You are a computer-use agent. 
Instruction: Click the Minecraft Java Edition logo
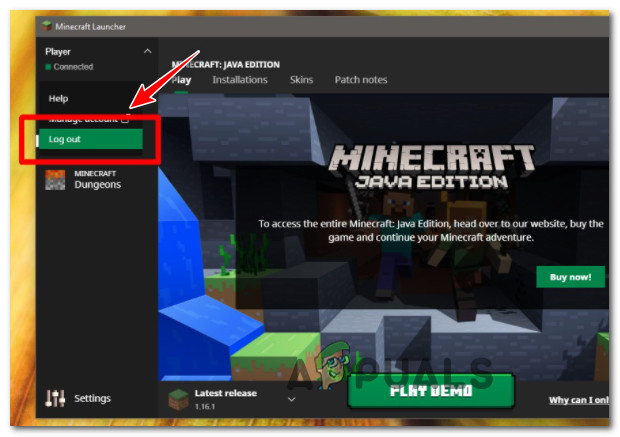click(431, 166)
